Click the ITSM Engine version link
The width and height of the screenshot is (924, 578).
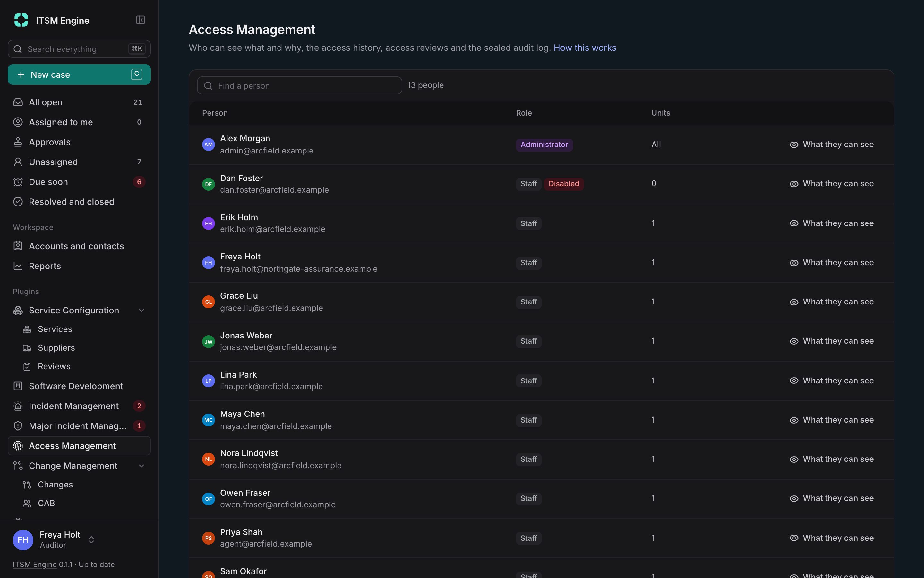pos(35,565)
